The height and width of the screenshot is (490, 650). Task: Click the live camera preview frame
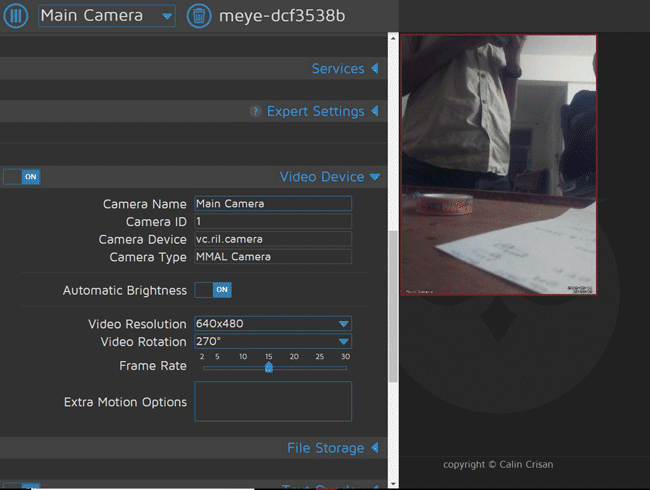pyautogui.click(x=499, y=165)
